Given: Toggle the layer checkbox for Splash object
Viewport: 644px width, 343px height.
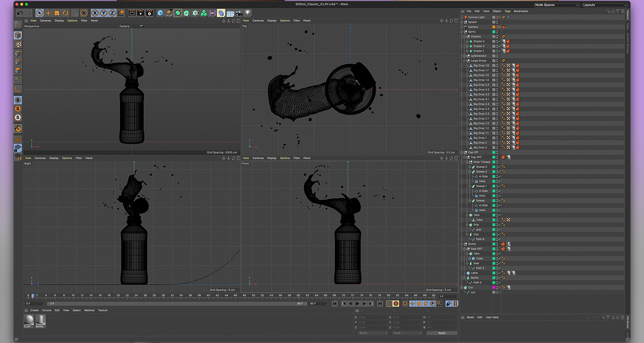Looking at the screenshot, I should [x=494, y=22].
